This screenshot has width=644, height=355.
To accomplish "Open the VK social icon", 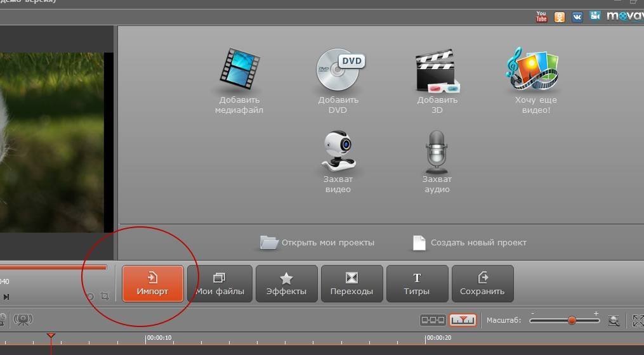I will 577,17.
